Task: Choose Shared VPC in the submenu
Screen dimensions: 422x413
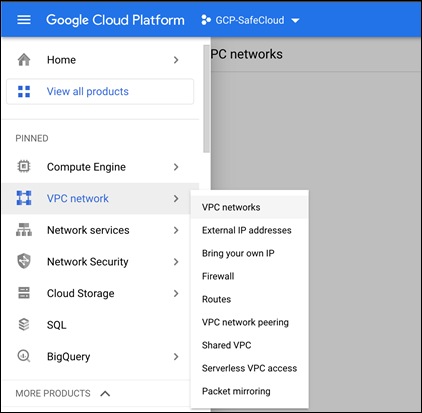Action: point(249,345)
